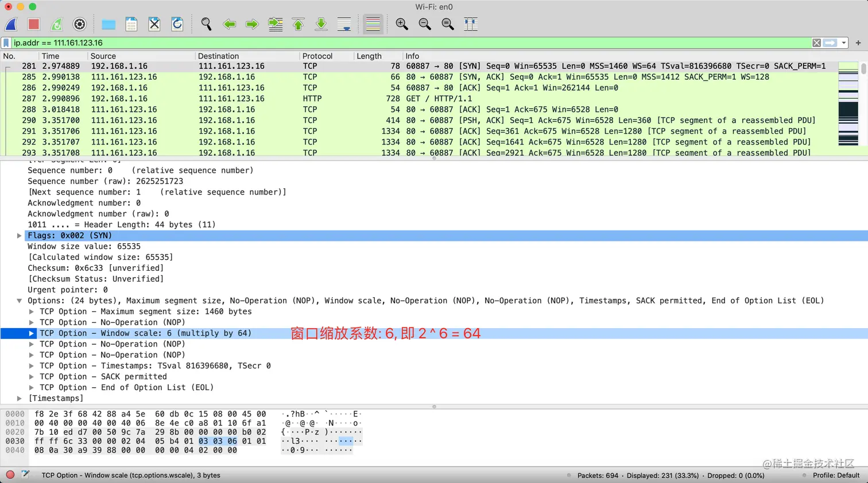Go back in packet history
The height and width of the screenshot is (483, 868).
coord(230,24)
